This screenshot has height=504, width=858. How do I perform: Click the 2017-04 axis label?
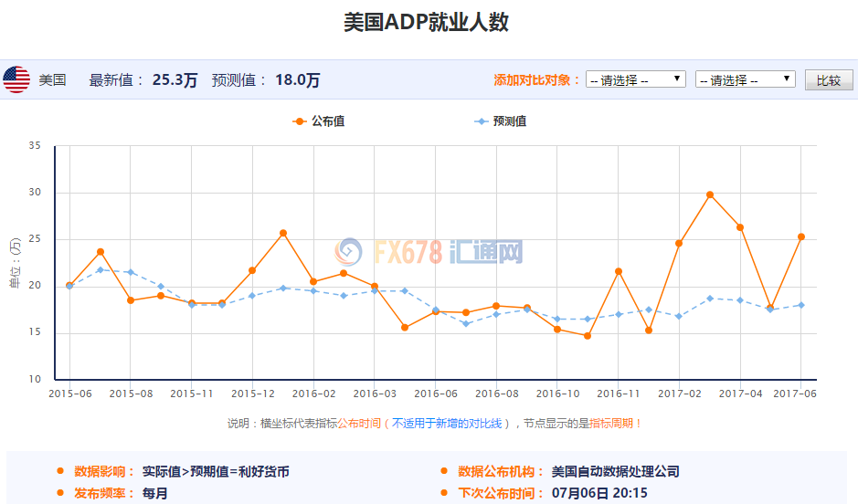(x=740, y=394)
